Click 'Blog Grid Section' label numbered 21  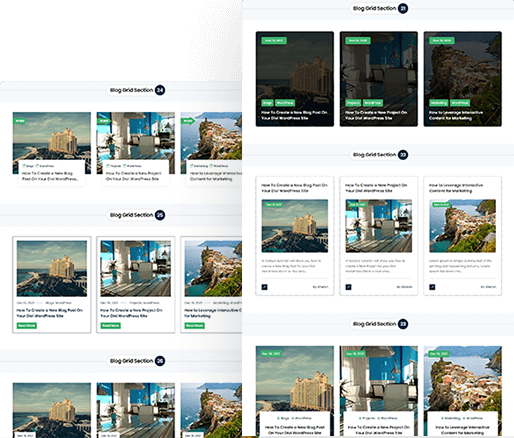click(374, 8)
